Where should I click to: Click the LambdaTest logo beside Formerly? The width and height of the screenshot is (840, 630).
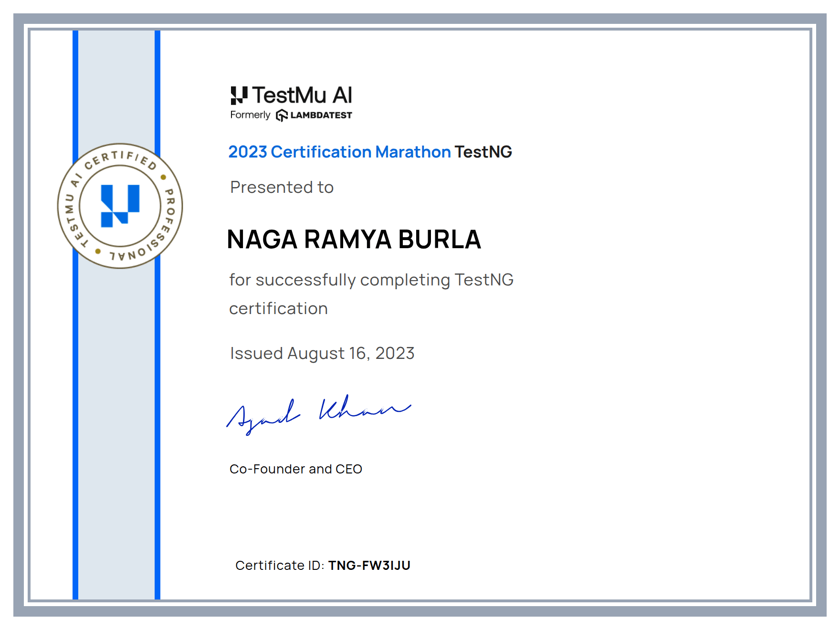click(x=314, y=115)
